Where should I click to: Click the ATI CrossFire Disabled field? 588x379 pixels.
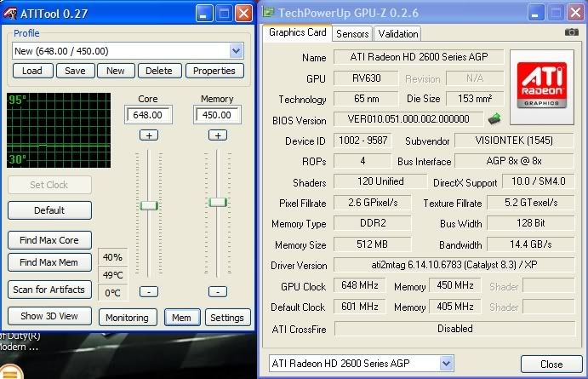(x=455, y=329)
